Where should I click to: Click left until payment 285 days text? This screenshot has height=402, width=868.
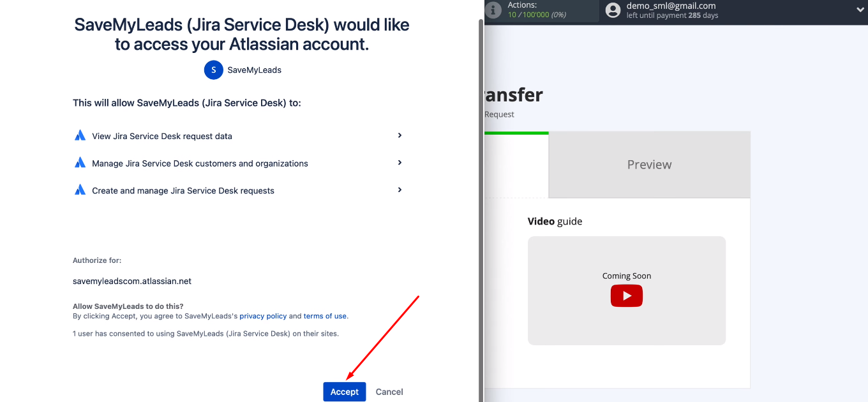(672, 15)
